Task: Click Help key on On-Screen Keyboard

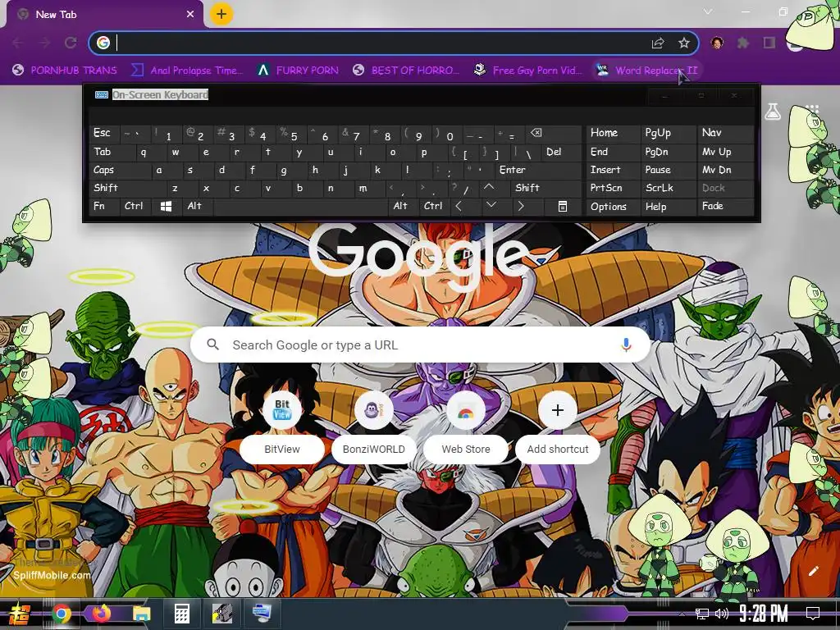Action: [669, 206]
